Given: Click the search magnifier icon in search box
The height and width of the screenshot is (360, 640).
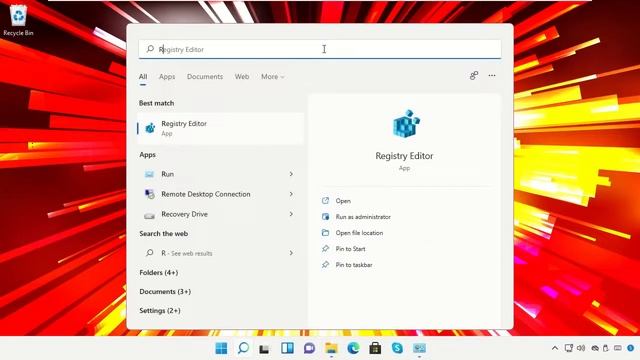Looking at the screenshot, I should [x=150, y=49].
